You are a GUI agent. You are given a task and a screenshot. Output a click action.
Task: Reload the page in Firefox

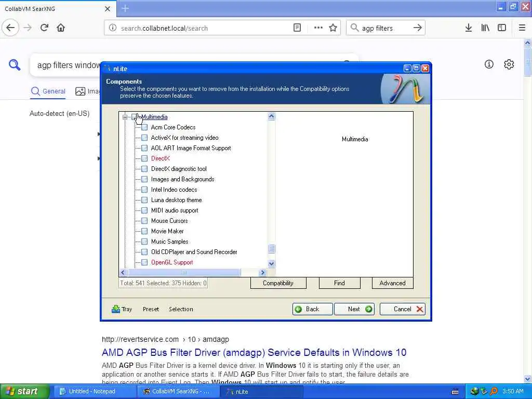(x=44, y=28)
